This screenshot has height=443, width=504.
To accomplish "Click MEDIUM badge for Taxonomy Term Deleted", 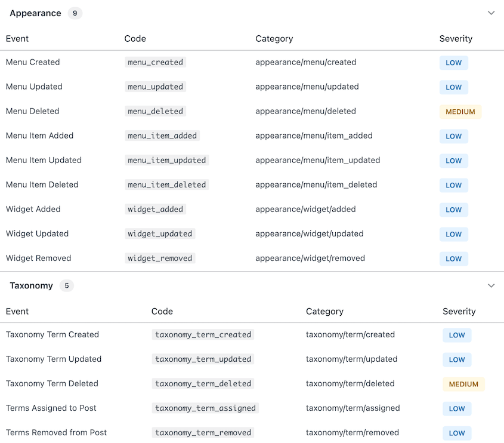I will (x=463, y=384).
